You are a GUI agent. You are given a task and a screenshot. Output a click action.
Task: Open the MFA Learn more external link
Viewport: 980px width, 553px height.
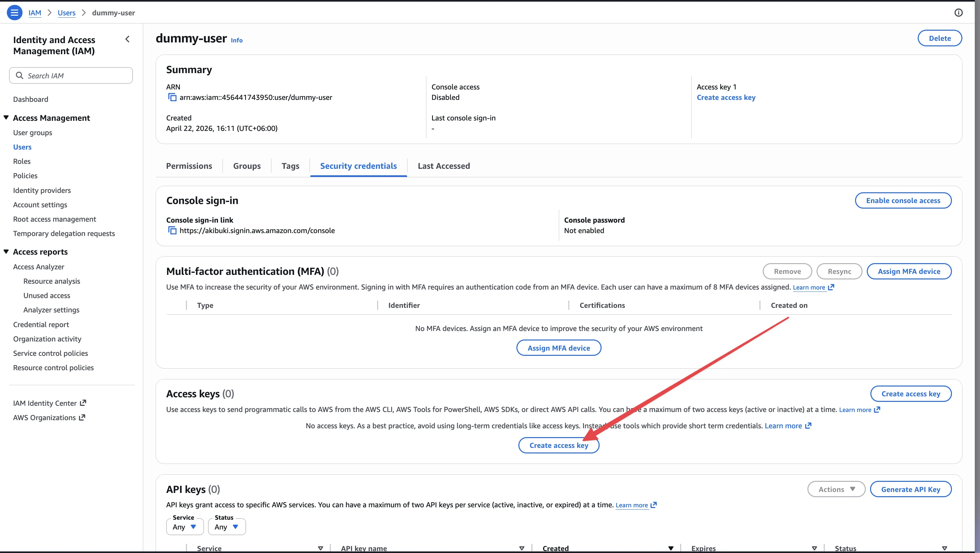(831, 288)
